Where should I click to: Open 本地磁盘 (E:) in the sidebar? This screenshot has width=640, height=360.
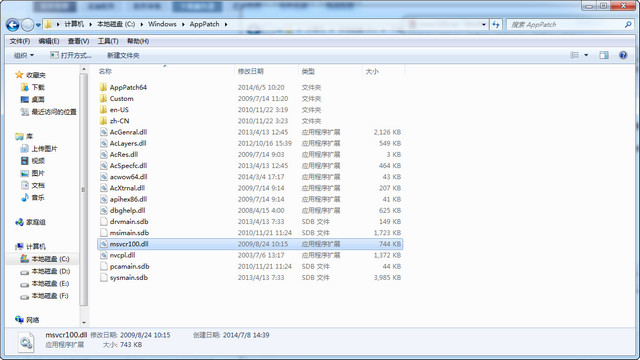click(x=45, y=283)
